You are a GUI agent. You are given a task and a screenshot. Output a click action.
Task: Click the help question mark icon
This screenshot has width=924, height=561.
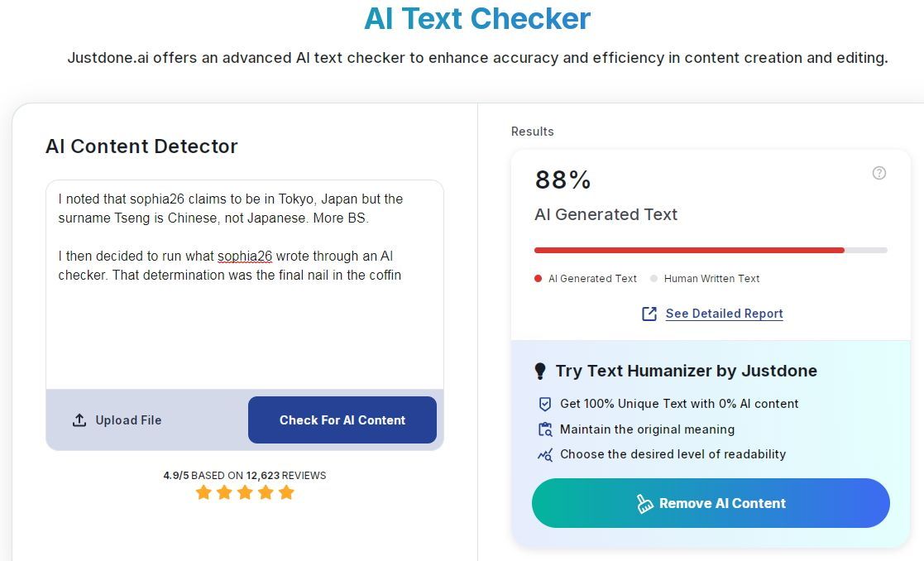pos(879,173)
